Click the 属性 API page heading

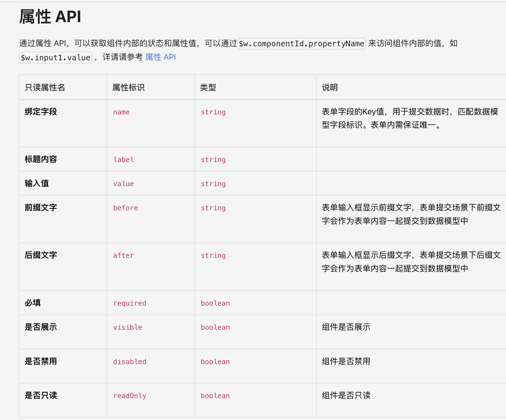click(x=50, y=17)
